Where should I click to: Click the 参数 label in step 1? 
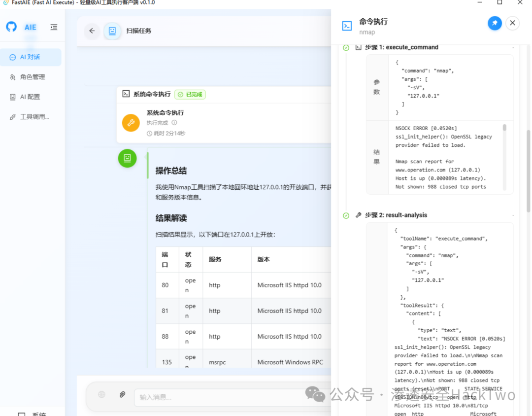point(377,87)
